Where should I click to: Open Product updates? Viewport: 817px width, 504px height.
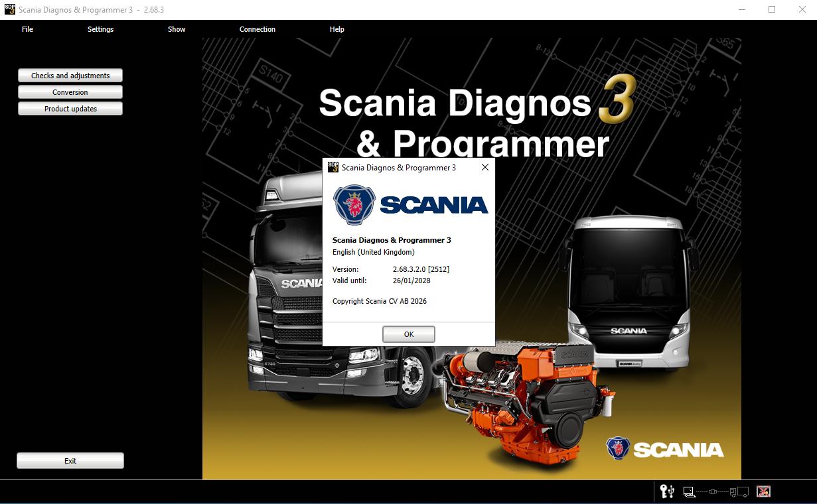click(x=70, y=108)
